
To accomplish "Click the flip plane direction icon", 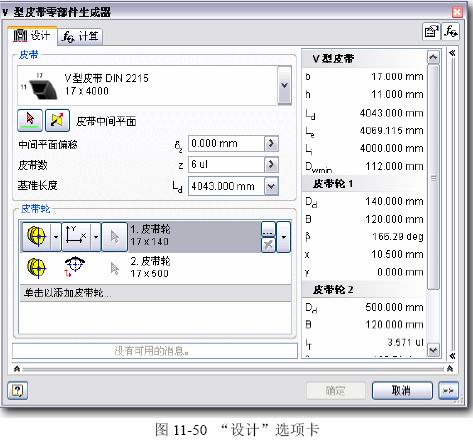I will 57,120.
